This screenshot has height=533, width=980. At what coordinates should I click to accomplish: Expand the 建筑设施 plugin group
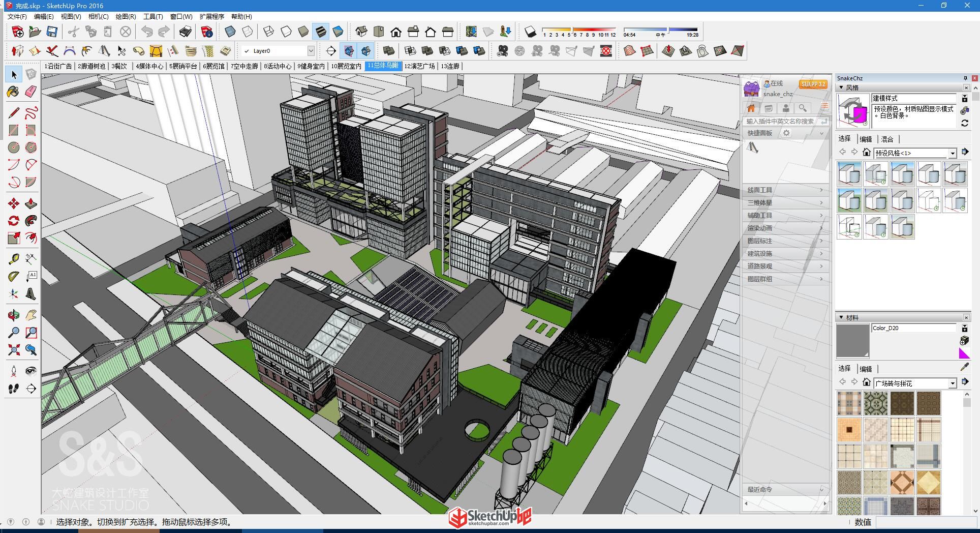[785, 253]
